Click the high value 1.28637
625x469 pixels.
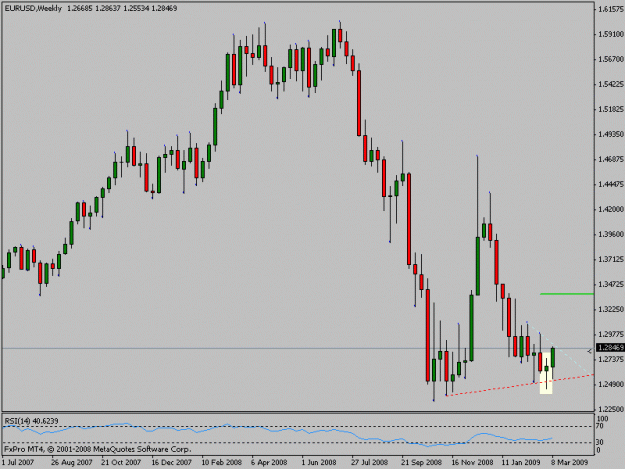[108, 8]
